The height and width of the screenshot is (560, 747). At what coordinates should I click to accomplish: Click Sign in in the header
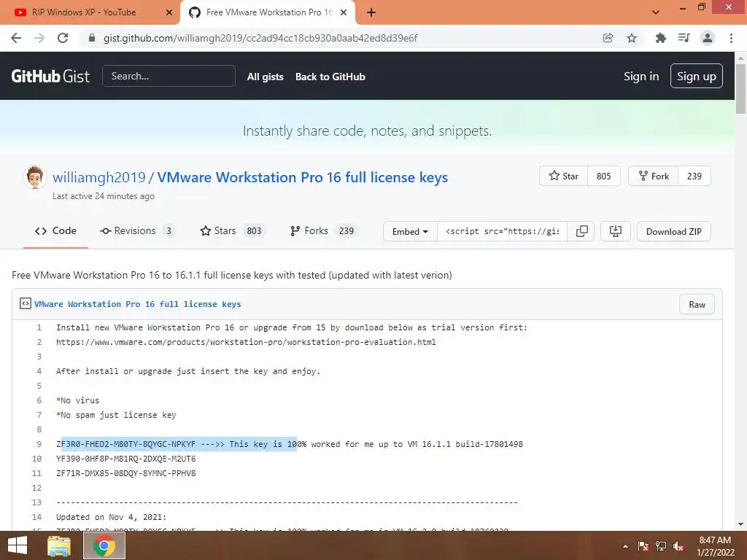click(641, 76)
